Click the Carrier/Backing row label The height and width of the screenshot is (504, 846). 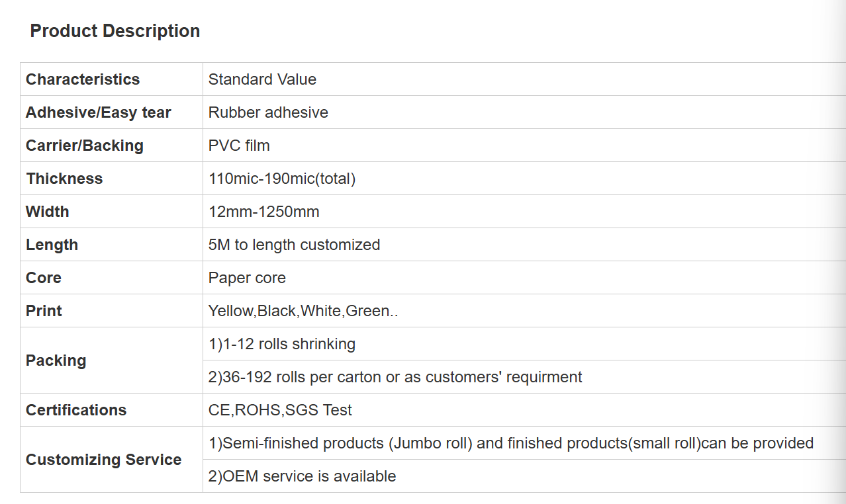(x=85, y=146)
